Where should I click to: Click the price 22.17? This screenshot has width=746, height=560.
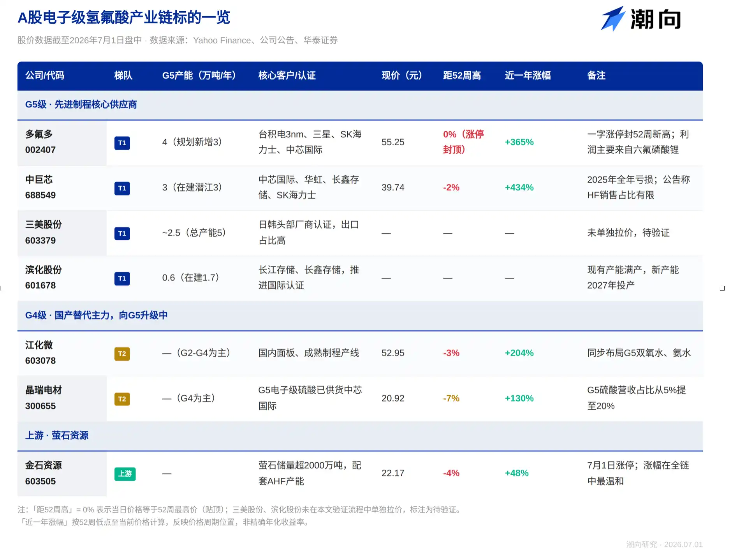point(393,473)
